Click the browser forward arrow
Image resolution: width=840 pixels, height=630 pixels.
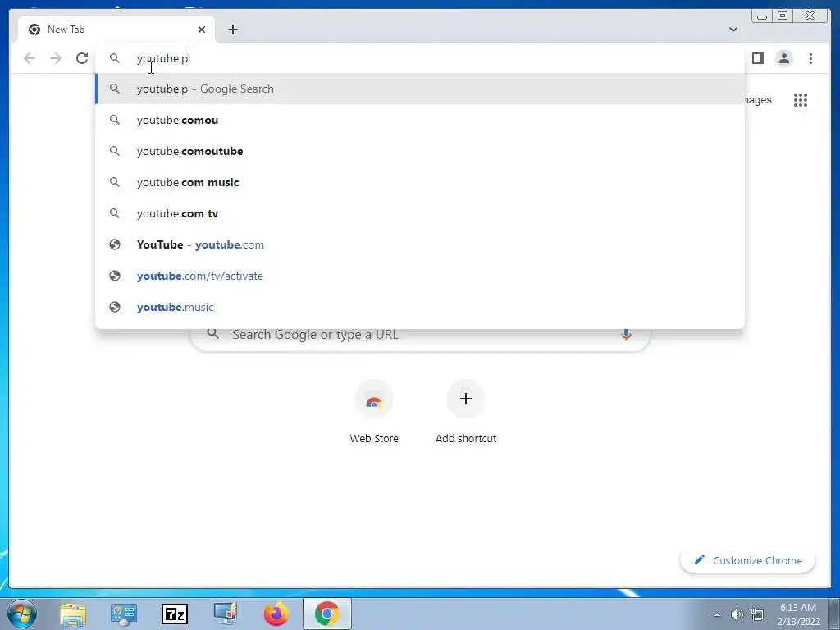coord(56,58)
